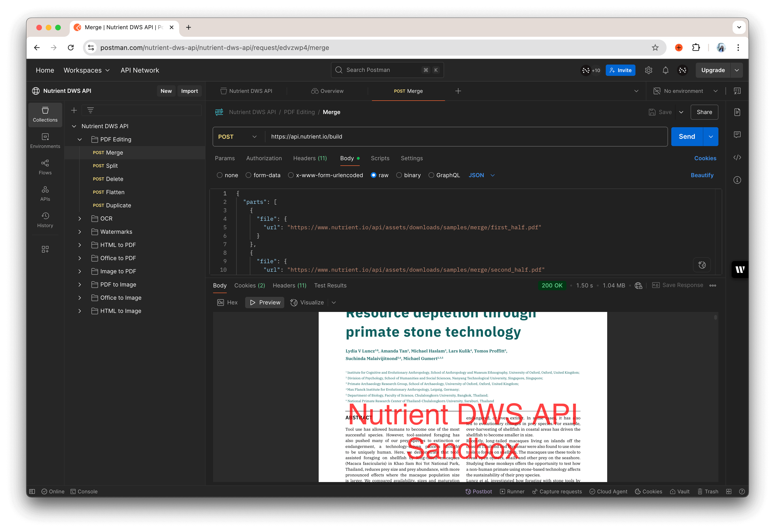The image size is (775, 532).
Task: Open the Console from the status bar
Action: [84, 491]
